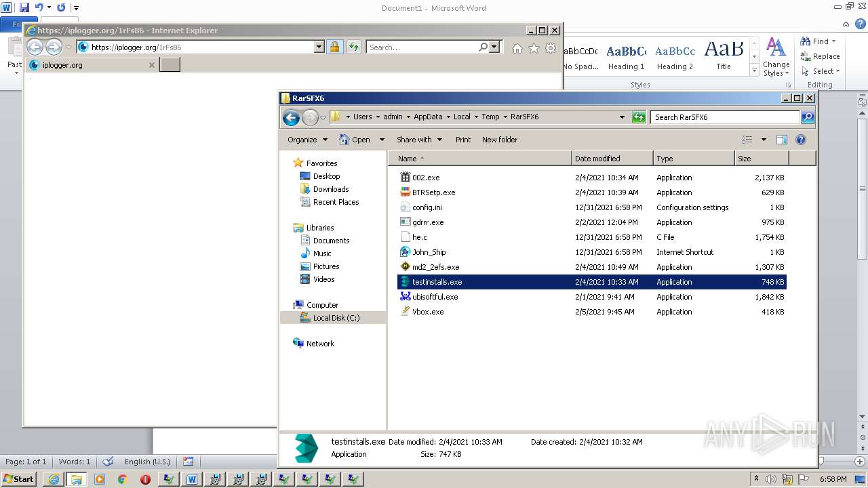Select Desktop in Favorites
Screen dimensions: 868x488
pyautogui.click(x=326, y=176)
